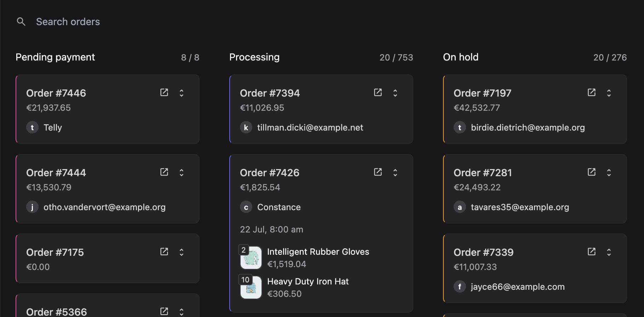Click the 8 / 8 count
644x317 pixels.
tap(190, 58)
